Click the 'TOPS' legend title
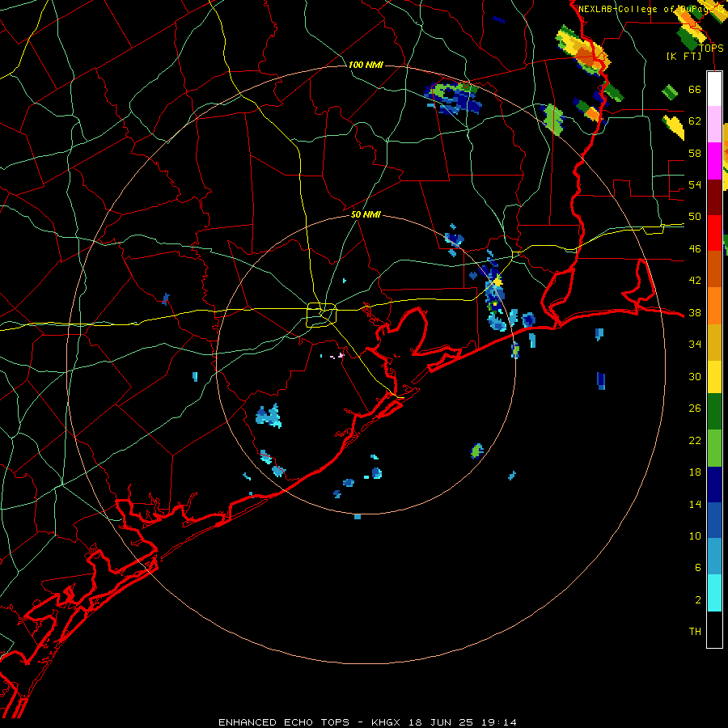 point(711,48)
